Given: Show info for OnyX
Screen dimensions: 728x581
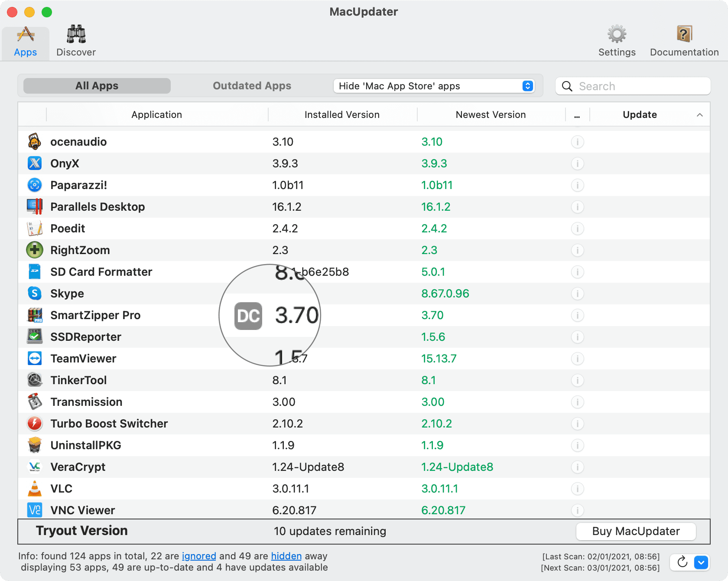Looking at the screenshot, I should 578,163.
